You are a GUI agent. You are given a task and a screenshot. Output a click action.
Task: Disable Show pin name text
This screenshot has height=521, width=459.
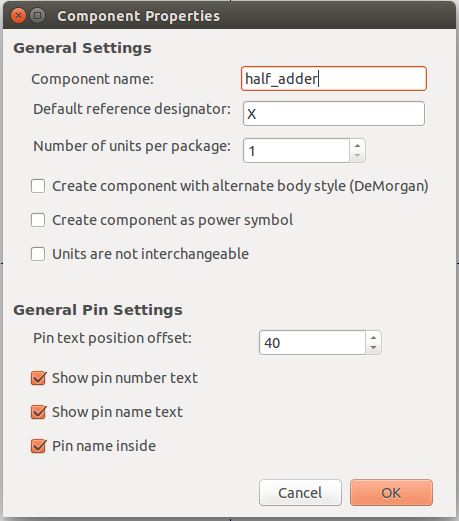pos(38,412)
